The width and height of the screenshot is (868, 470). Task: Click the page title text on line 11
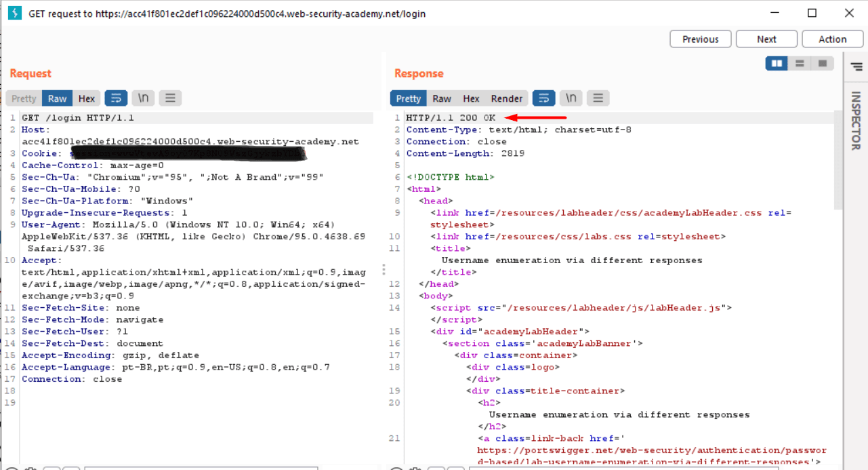point(572,260)
